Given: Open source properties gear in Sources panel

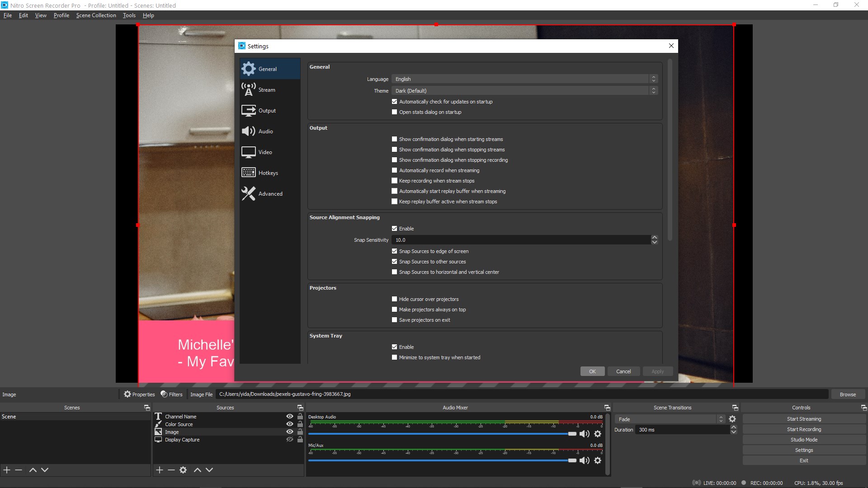Looking at the screenshot, I should 183,470.
